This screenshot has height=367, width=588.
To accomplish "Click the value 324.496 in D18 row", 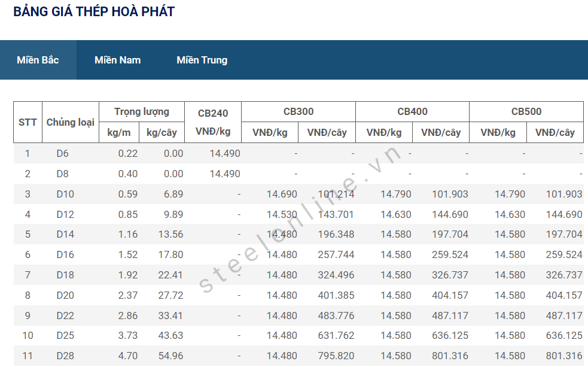I will [336, 275].
